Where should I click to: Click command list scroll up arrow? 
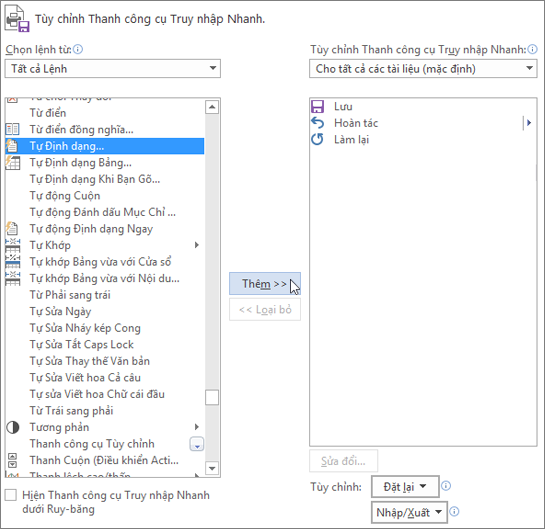tap(212, 107)
